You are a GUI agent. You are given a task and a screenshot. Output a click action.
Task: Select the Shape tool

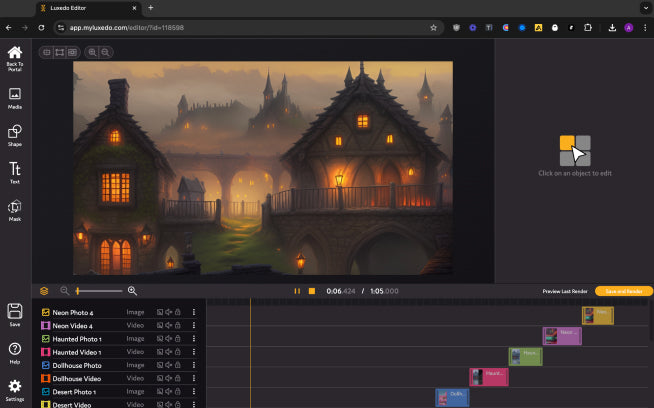click(x=15, y=134)
